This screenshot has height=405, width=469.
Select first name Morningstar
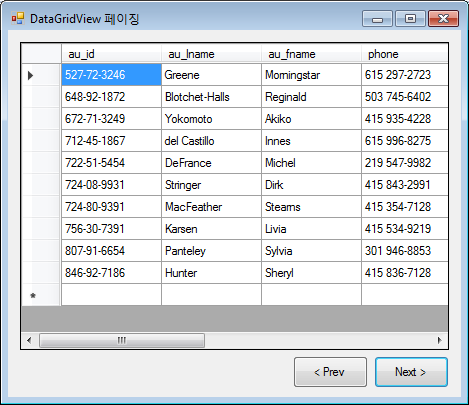[x=311, y=75]
